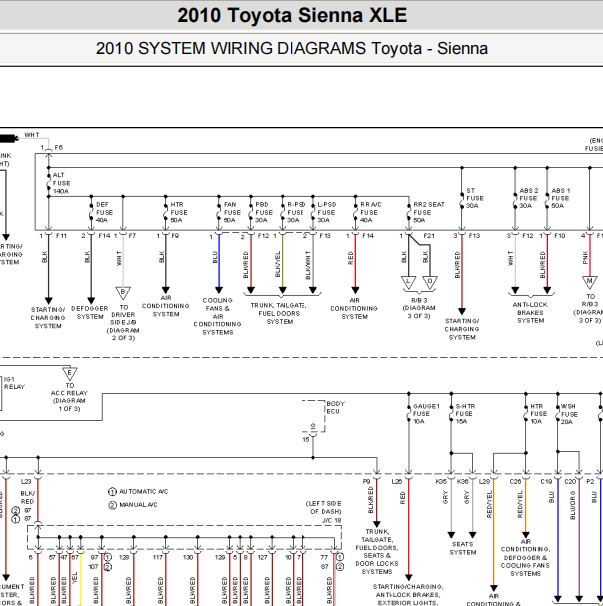Screen dimensions: 603x606
Task: Select the DEF FUSE 40A label
Action: coord(104,212)
